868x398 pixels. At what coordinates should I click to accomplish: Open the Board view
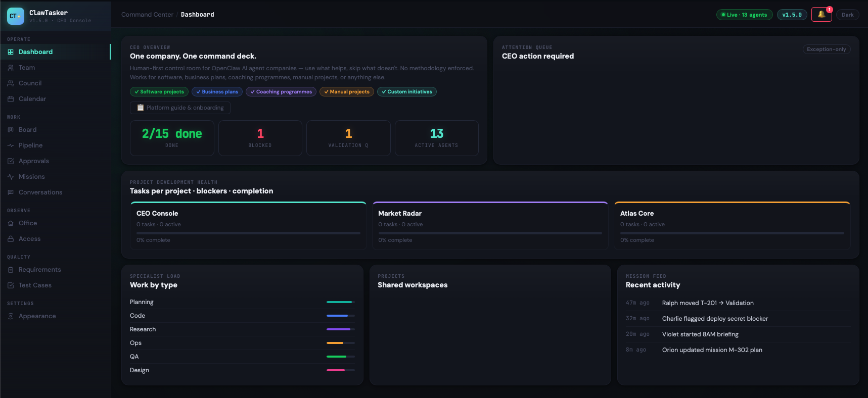(x=55, y=130)
